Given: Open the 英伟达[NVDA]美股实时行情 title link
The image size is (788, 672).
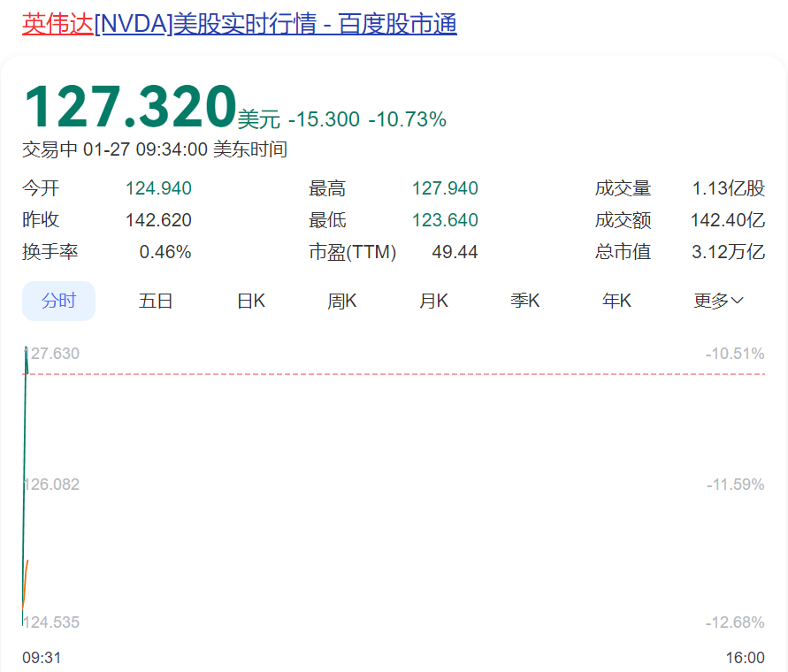Looking at the screenshot, I should click(x=240, y=24).
